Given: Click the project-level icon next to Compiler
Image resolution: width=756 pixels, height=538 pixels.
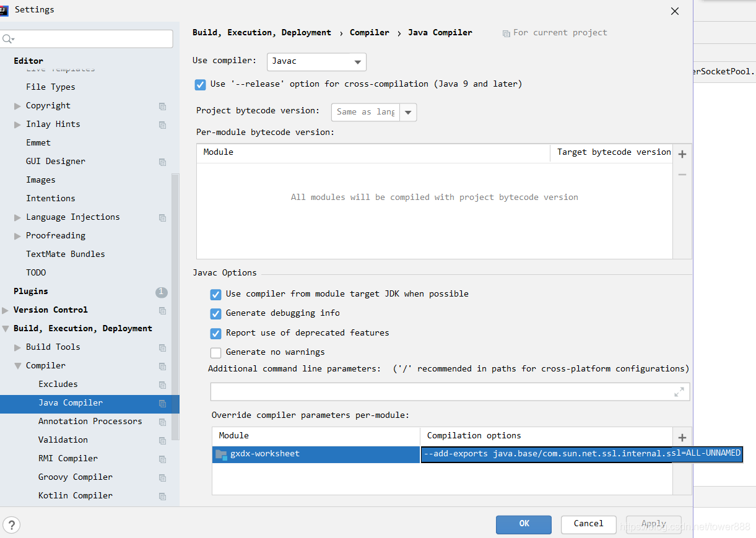Looking at the screenshot, I should (162, 366).
